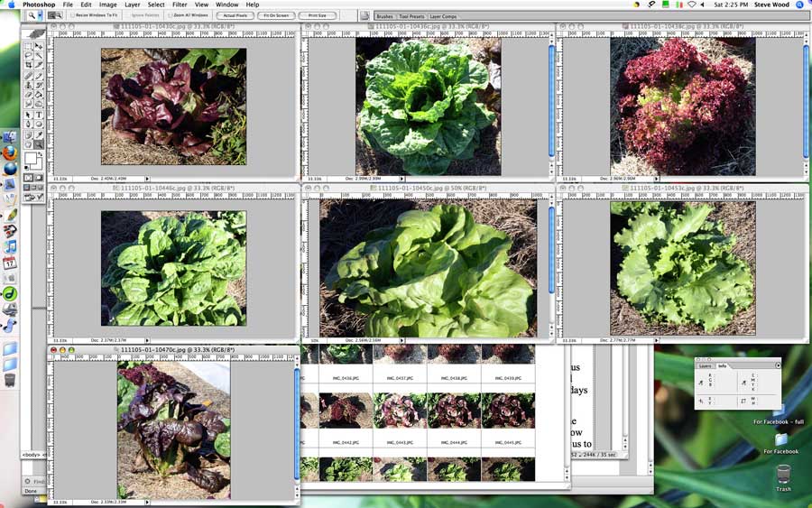Open Firefox from the Dock
This screenshot has height=508, width=812.
tap(10, 153)
